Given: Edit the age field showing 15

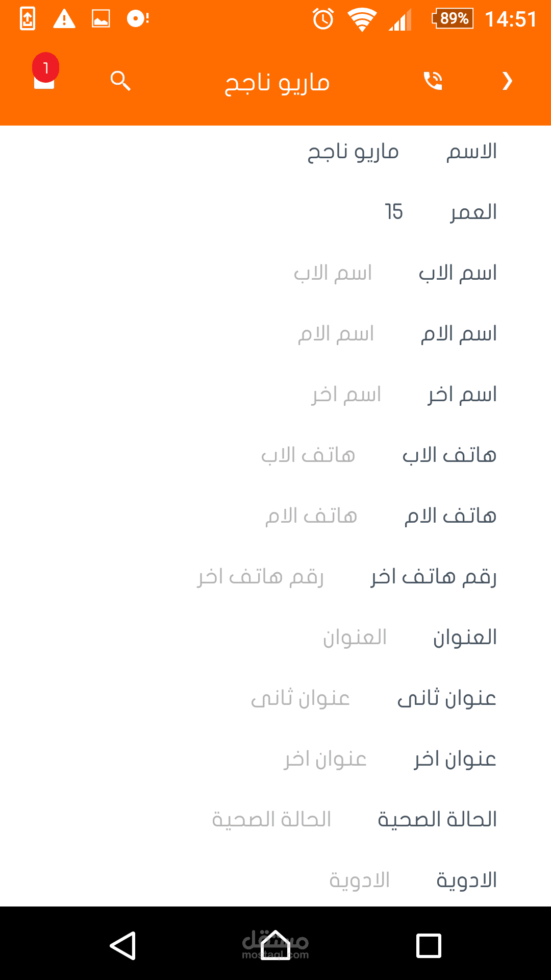Looking at the screenshot, I should click(394, 212).
